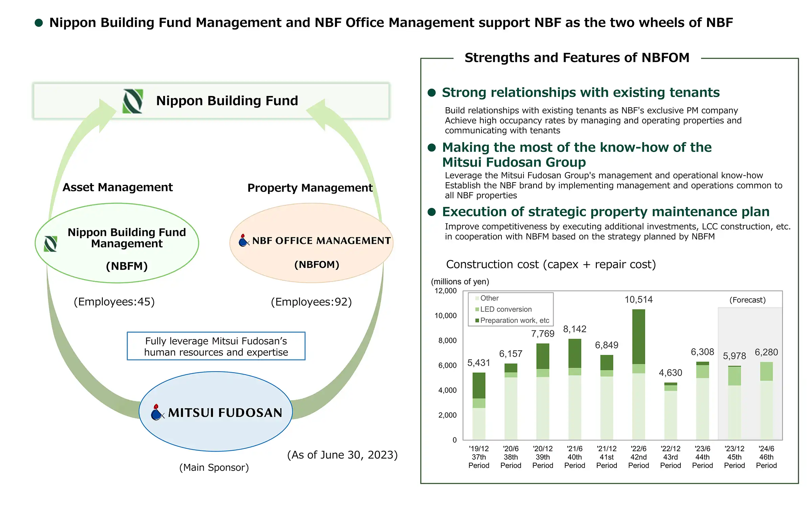Image resolution: width=812 pixels, height=505 pixels.
Task: Click the '(Employees:45)' text
Action: point(114,302)
